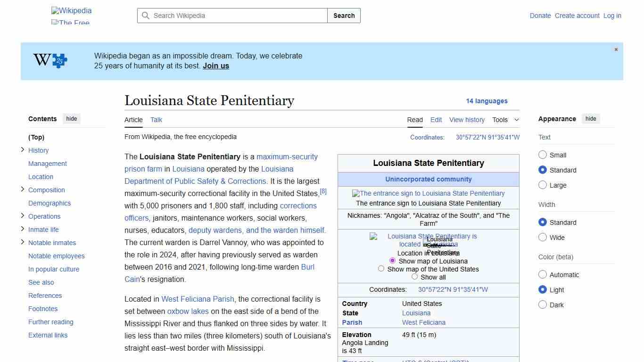Select "Show map of the United States"
Image resolution: width=644 pixels, height=362 pixels.
point(381,268)
